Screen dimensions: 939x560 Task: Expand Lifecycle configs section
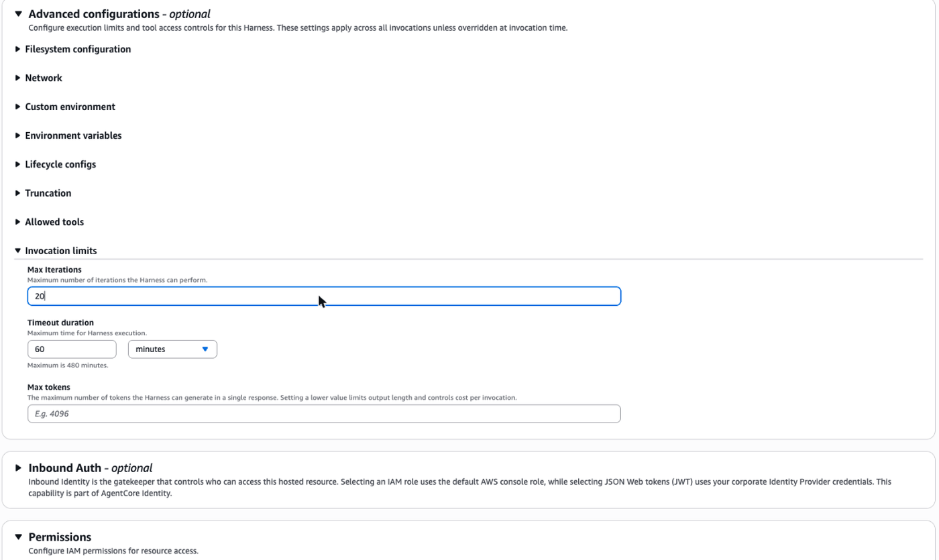coord(56,164)
